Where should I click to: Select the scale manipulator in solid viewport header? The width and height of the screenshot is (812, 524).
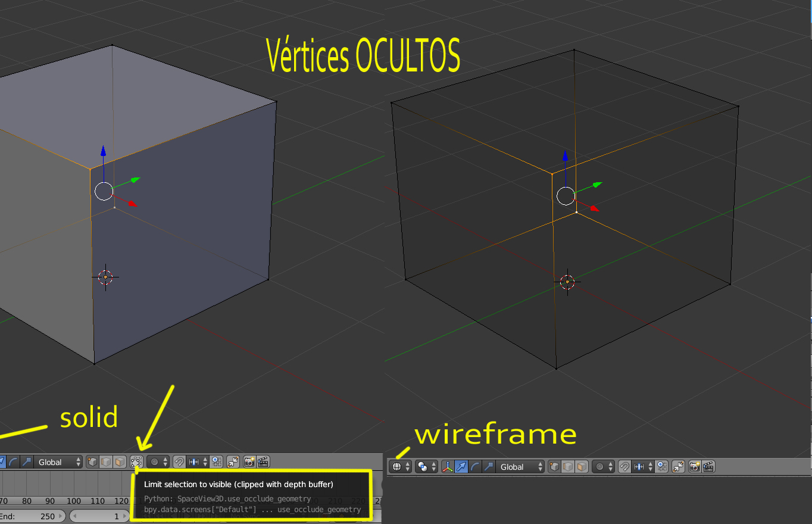click(x=26, y=461)
